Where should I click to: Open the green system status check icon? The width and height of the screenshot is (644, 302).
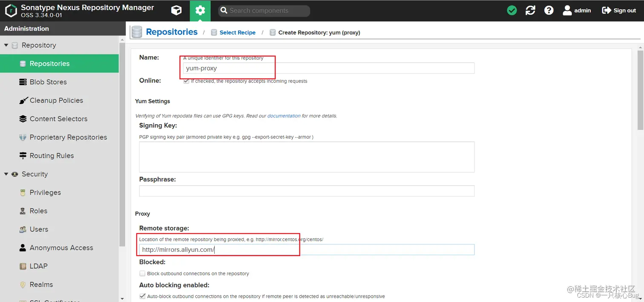512,11
